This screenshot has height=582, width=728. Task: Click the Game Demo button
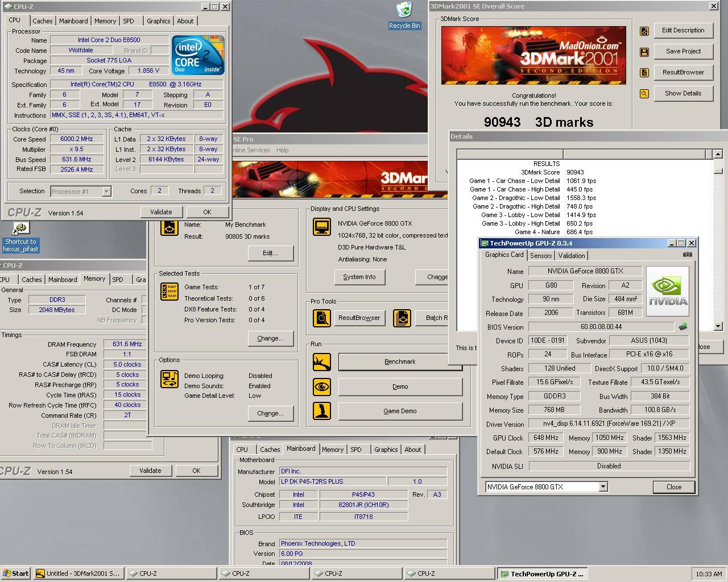tap(400, 411)
